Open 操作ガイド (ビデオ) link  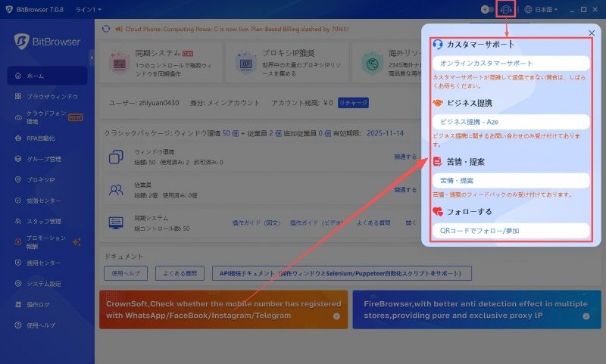coord(317,222)
